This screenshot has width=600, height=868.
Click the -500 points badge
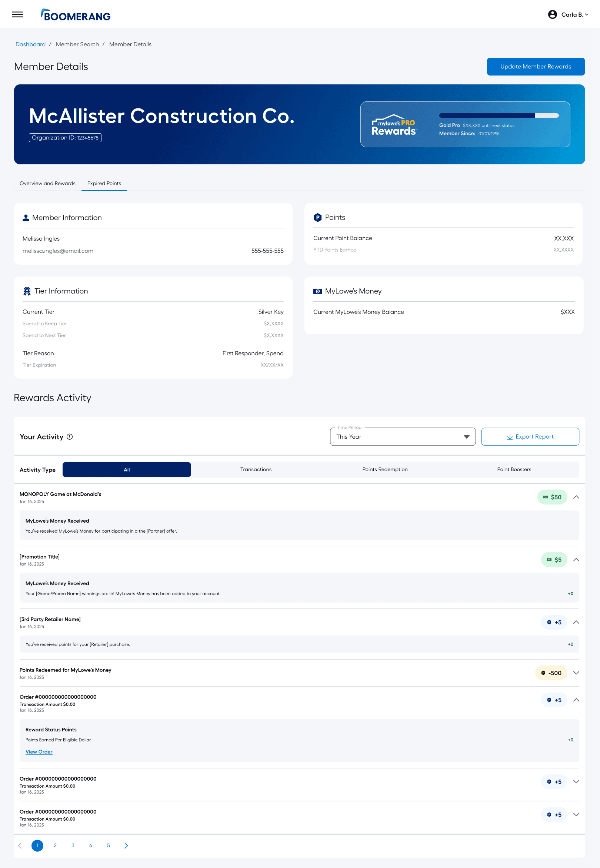[x=551, y=673]
